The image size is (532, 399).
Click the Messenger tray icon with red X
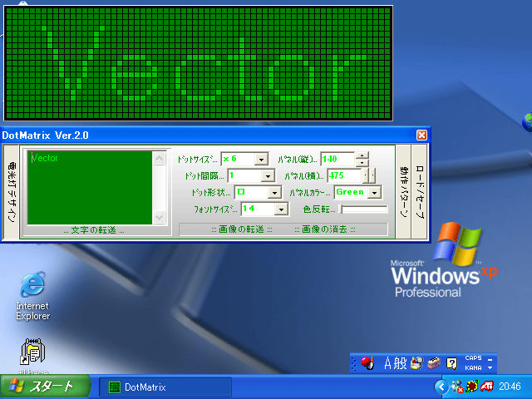click(457, 387)
